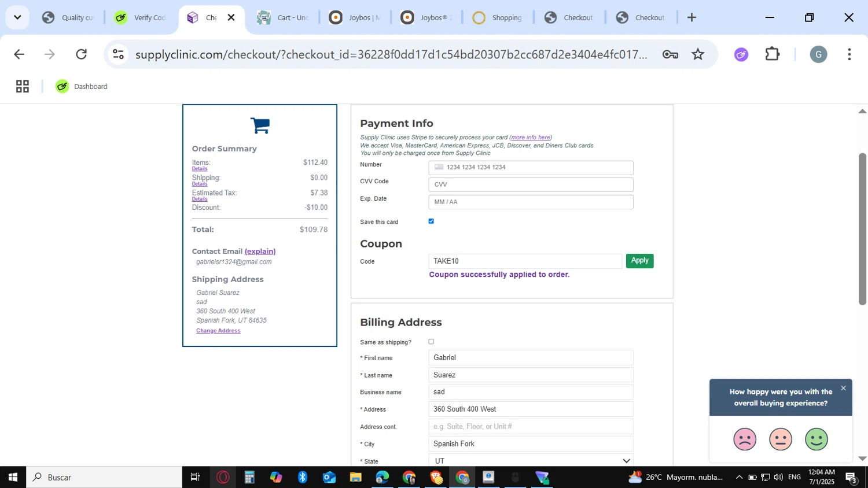Viewport: 868px width, 488px height.
Task: Close the buying experience survey popup
Action: (843, 388)
